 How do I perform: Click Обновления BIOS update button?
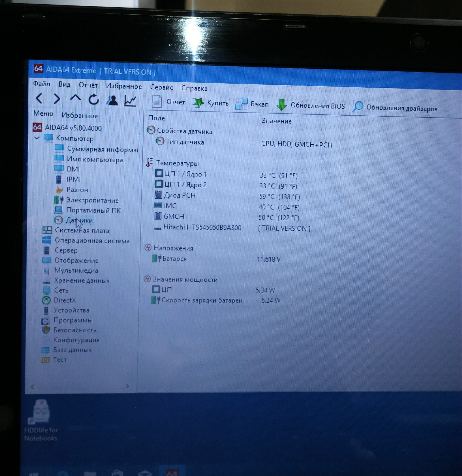[x=310, y=105]
